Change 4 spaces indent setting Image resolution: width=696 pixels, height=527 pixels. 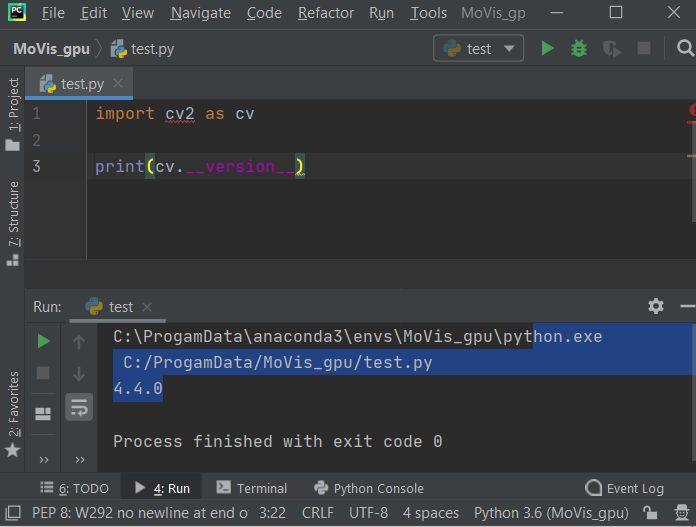pos(431,513)
